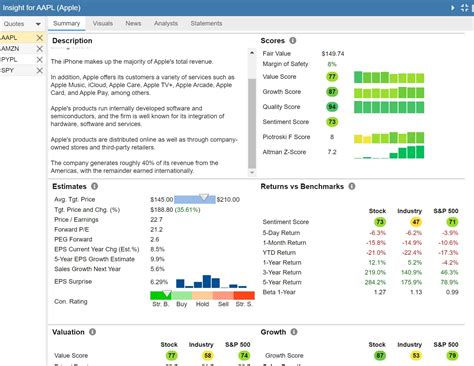The image size is (474, 366).
Task: Click the Con. Rating color bar marker
Action: pos(167,294)
